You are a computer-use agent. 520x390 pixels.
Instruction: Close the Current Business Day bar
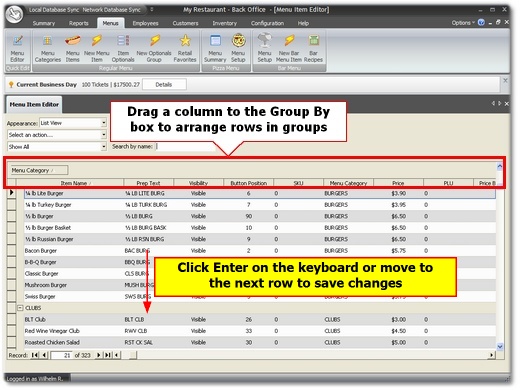pyautogui.click(x=505, y=81)
